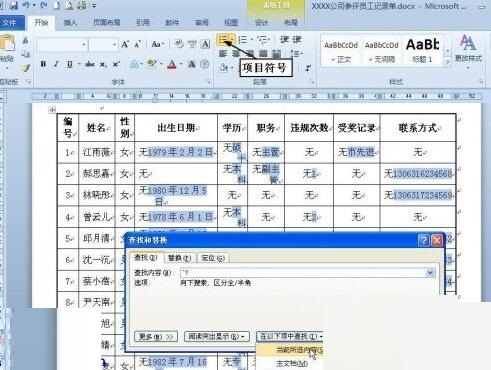Click the Reading Highlight button
Screen dimensions: 491x370
[x=217, y=336]
